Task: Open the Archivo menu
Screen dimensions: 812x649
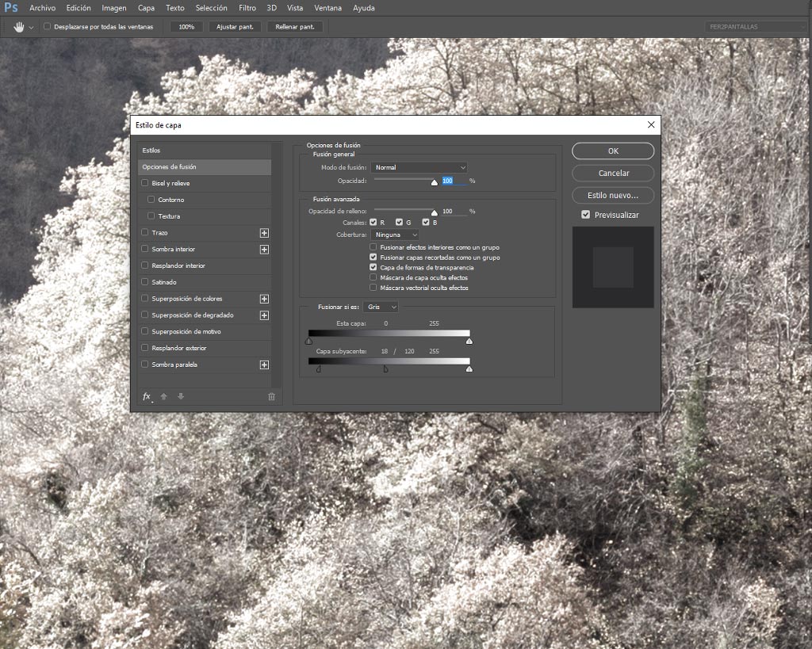Action: (x=43, y=8)
